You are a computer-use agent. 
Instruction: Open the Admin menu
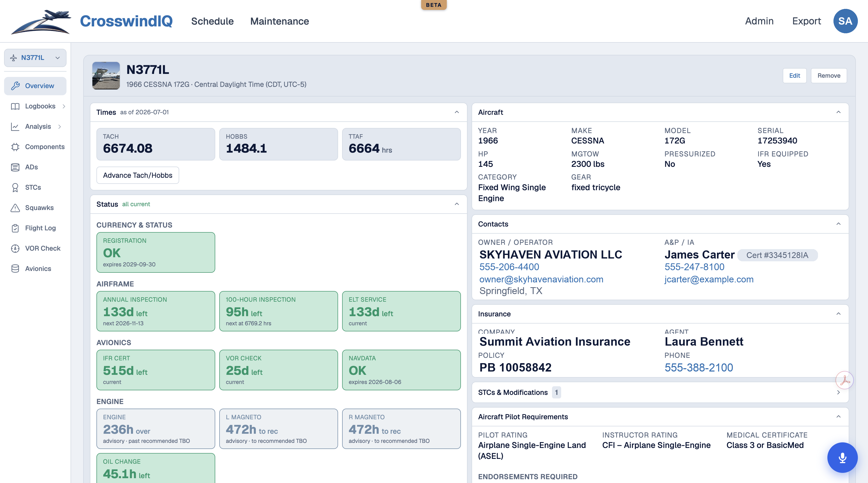tap(759, 21)
